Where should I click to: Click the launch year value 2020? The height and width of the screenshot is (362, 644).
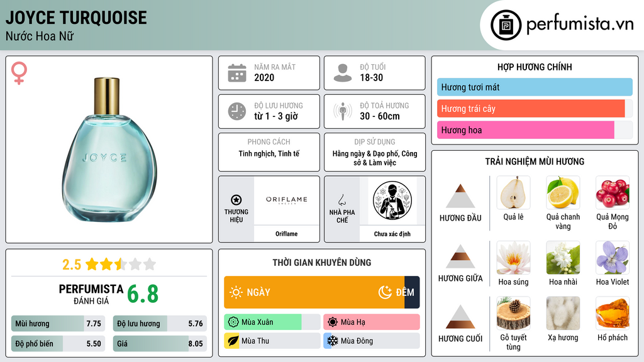[x=264, y=77]
